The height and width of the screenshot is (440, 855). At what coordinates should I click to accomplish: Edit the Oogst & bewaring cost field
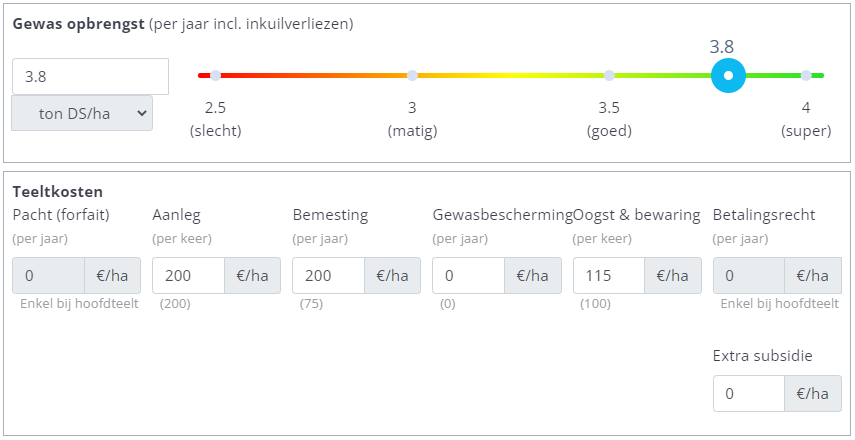click(x=608, y=276)
